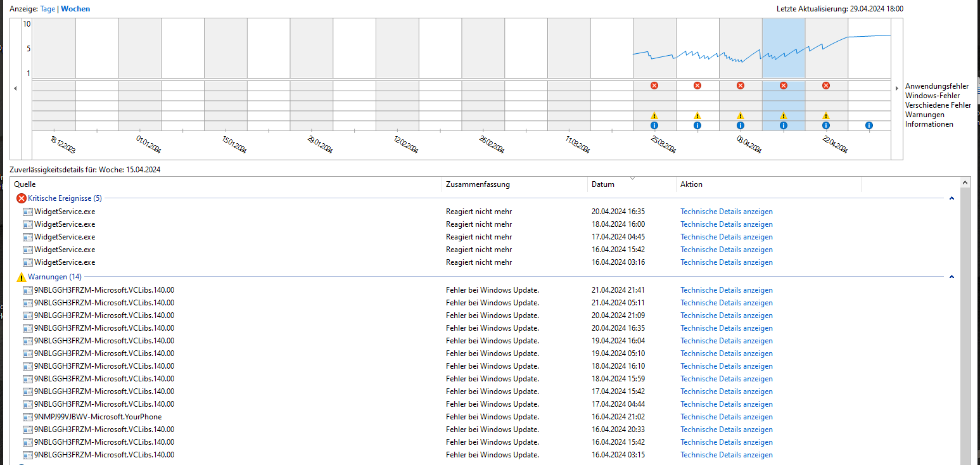Click warning triangle in highlighted 15.04.2024 column

click(x=784, y=115)
